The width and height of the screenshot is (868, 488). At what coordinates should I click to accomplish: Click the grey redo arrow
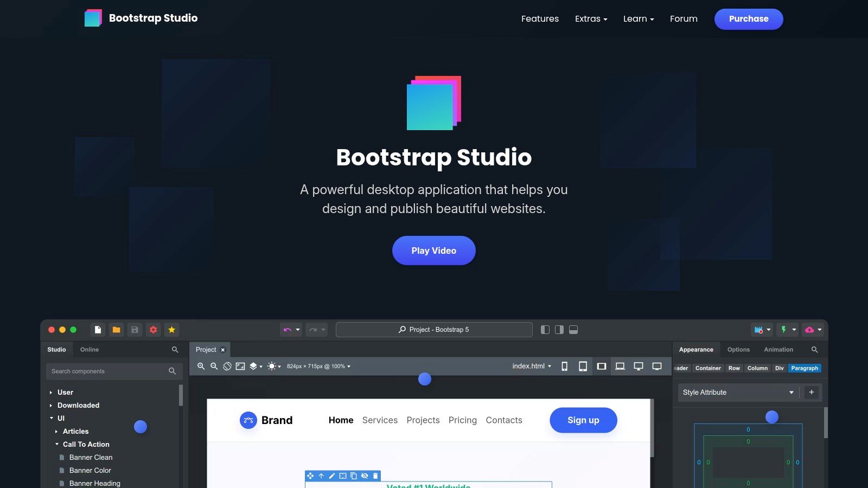point(313,330)
